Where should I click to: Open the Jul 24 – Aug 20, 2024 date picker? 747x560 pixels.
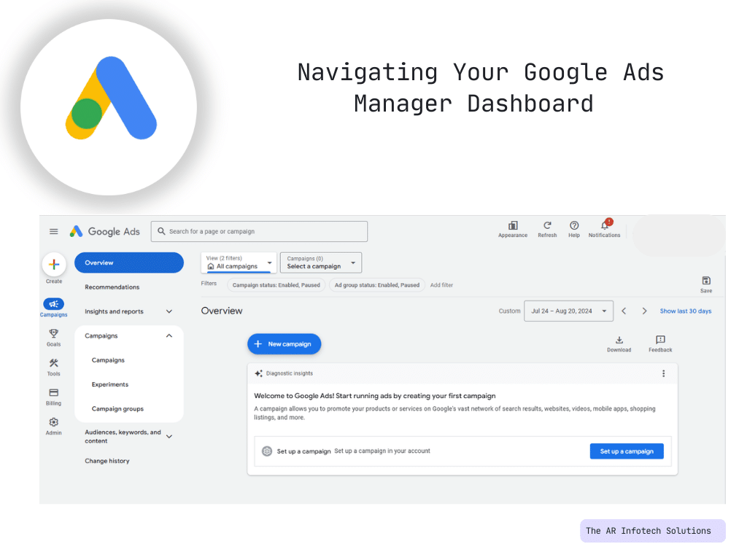[x=568, y=311]
